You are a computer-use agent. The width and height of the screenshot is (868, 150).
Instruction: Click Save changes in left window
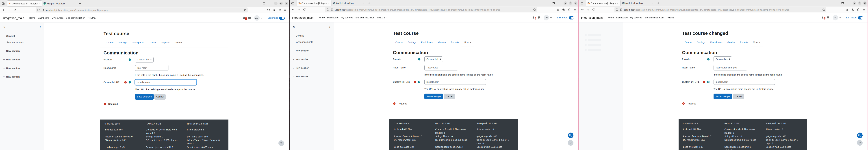[x=144, y=97]
